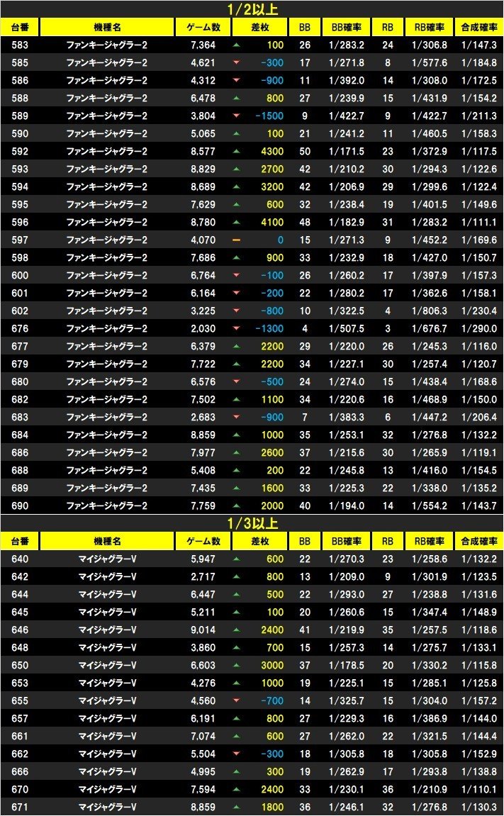Image resolution: width=504 pixels, height=816 pixels.
Task: Click machine number 583
Action: tap(20, 45)
